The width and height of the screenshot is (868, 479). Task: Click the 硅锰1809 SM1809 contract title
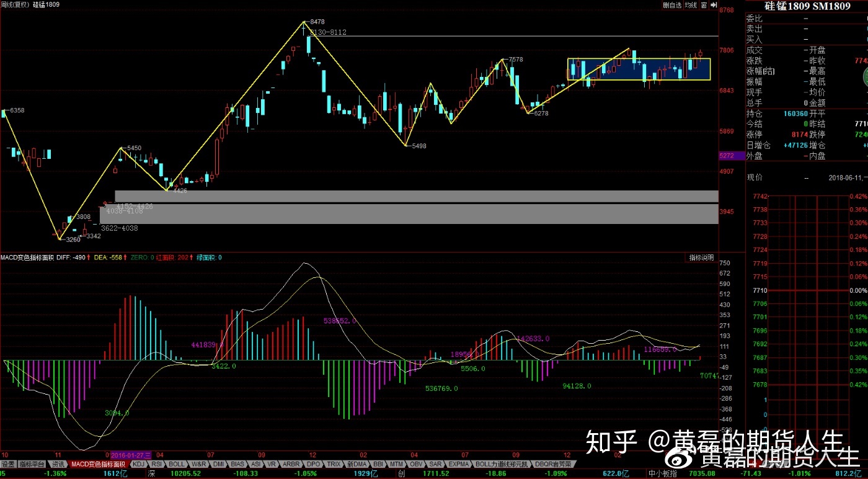808,6
